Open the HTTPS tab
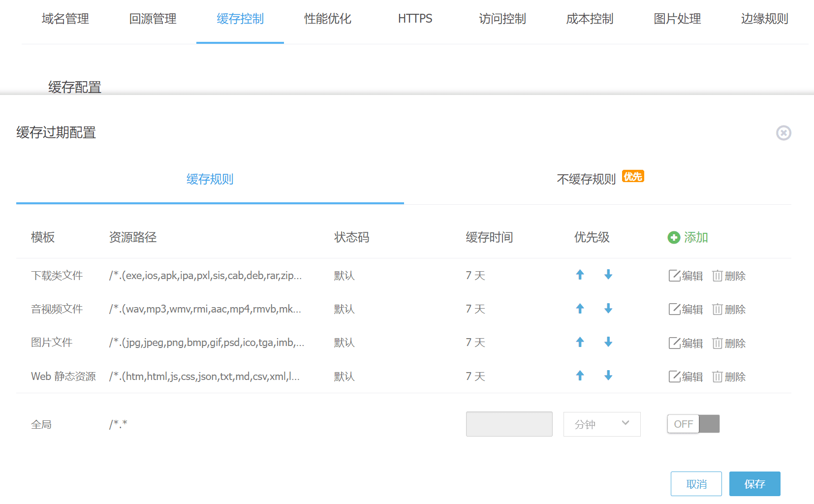 pyautogui.click(x=415, y=19)
